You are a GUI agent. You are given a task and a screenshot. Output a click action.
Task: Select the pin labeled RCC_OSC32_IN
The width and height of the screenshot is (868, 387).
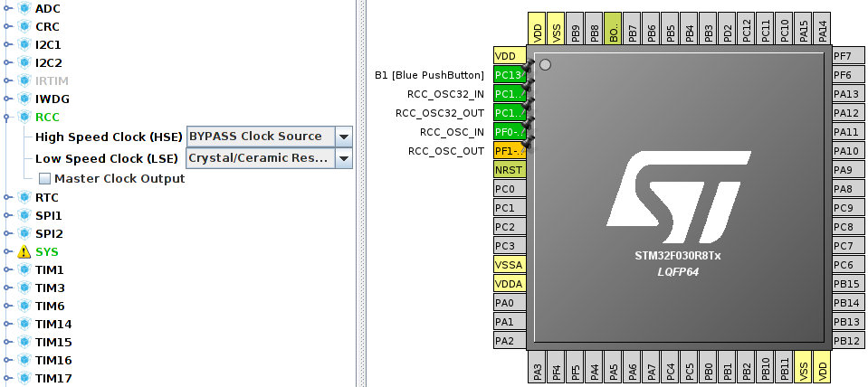pyautogui.click(x=510, y=94)
